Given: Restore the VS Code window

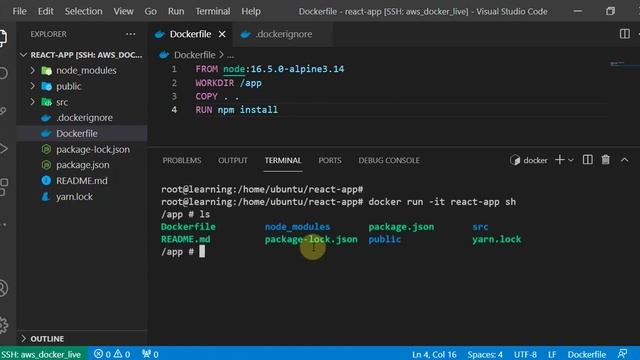Looking at the screenshot, I should 610,11.
